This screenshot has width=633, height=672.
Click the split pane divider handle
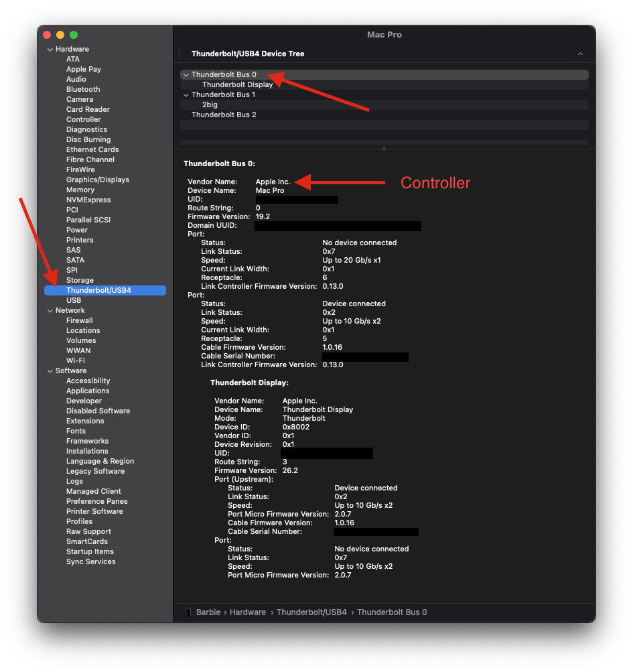(x=384, y=149)
